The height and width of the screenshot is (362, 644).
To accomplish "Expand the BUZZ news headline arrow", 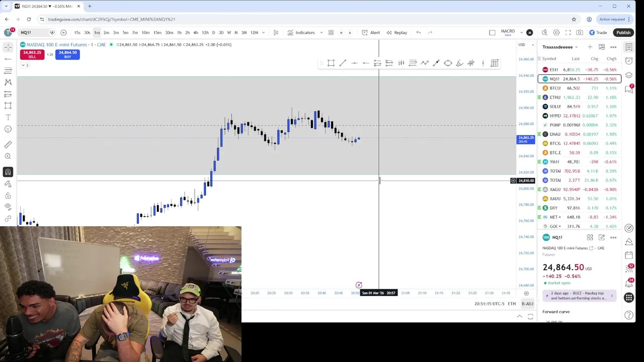I will [x=612, y=296].
